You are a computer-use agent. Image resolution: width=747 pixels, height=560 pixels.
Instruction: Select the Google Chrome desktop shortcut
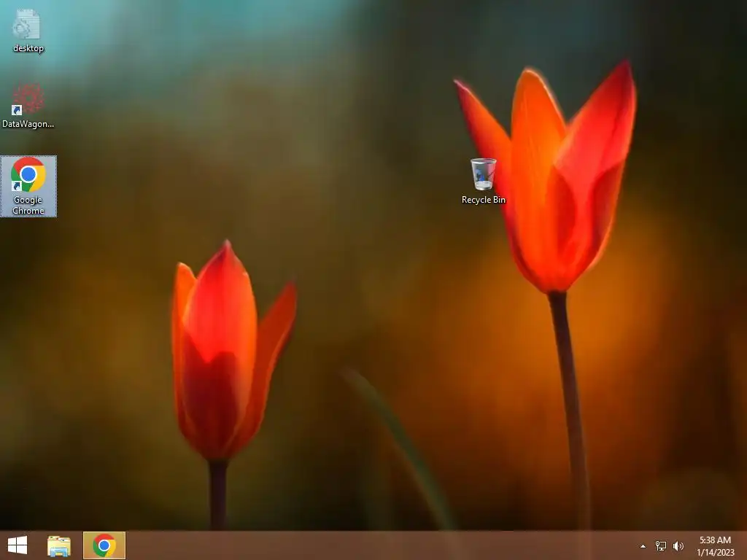(x=28, y=186)
